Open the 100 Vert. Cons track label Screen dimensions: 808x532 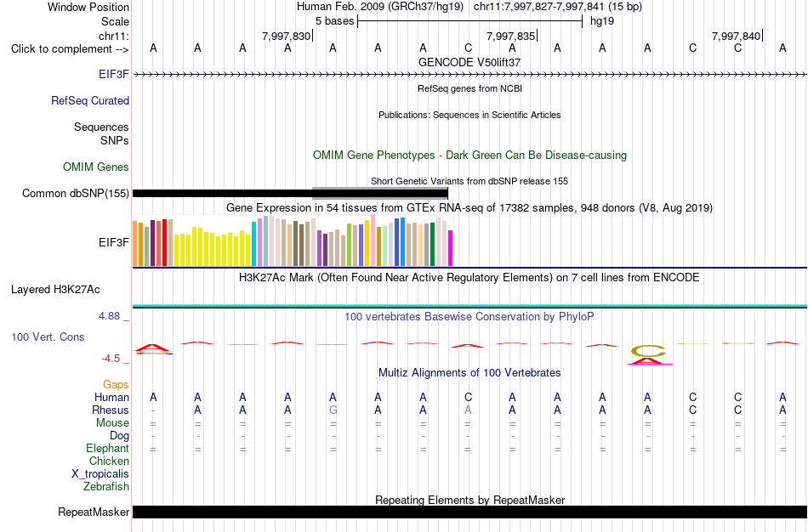coord(48,337)
